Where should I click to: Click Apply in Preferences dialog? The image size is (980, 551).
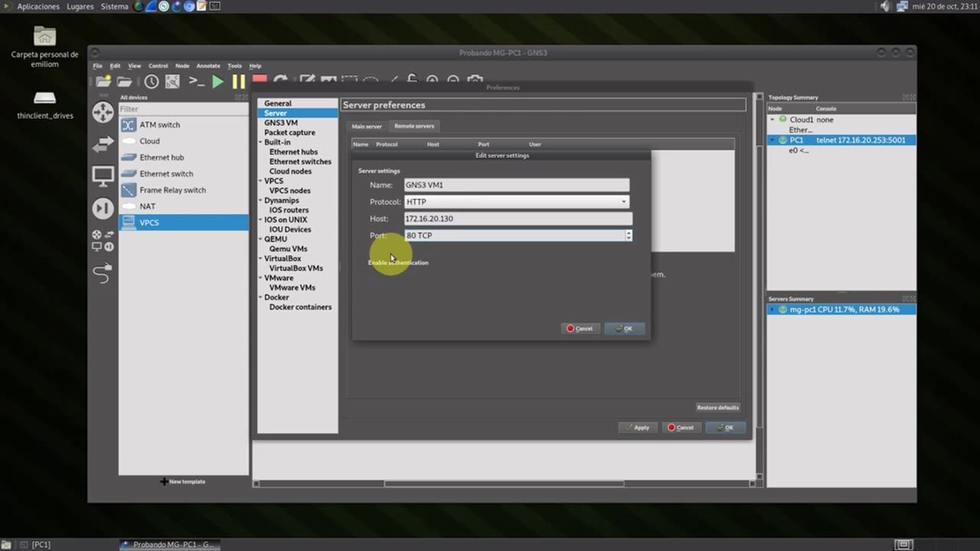[638, 428]
